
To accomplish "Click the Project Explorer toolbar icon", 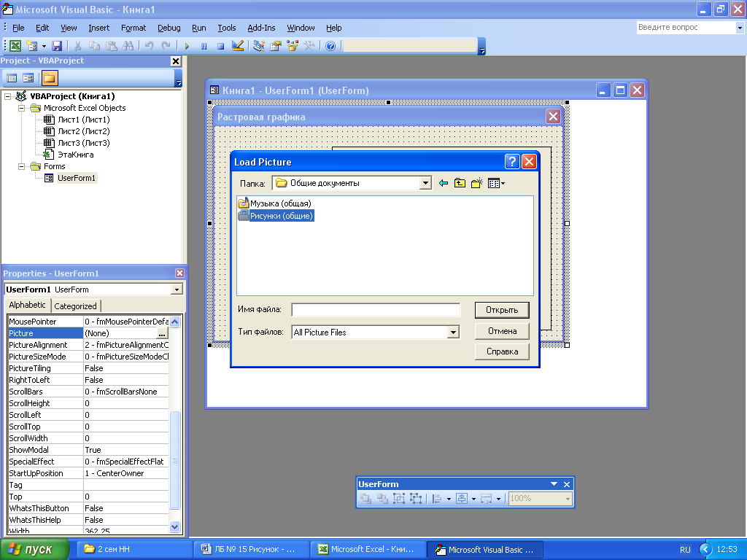I will pos(259,46).
